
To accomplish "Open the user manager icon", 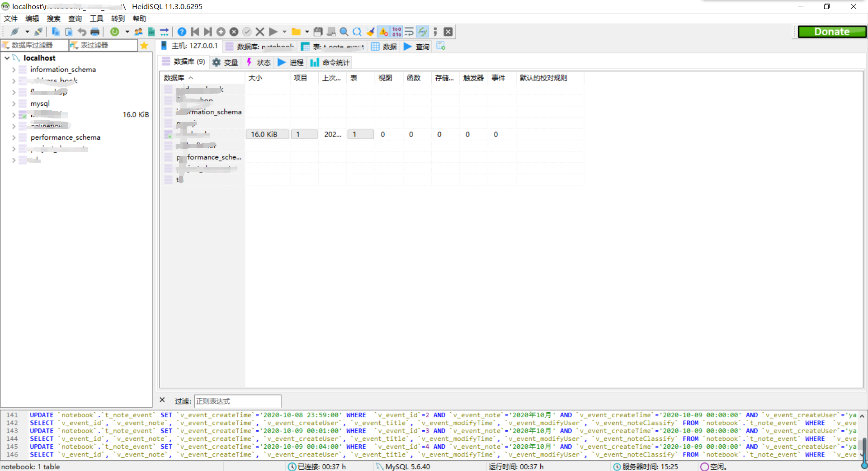I will [138, 32].
